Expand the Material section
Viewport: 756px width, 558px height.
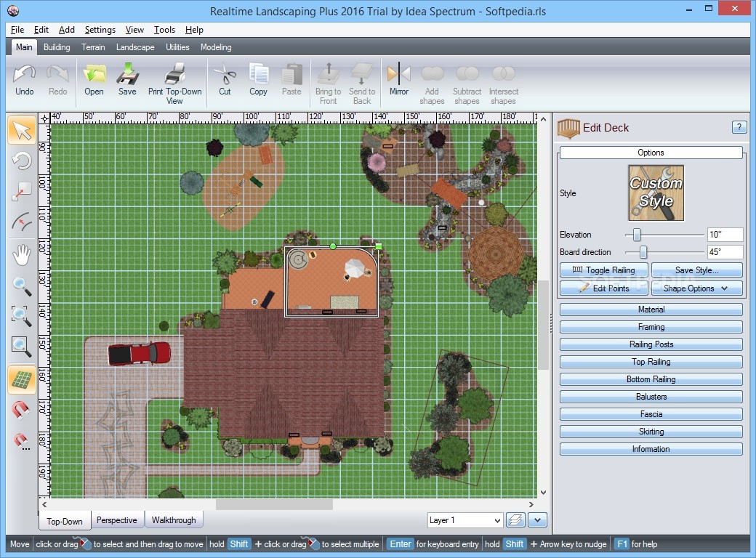(x=651, y=310)
